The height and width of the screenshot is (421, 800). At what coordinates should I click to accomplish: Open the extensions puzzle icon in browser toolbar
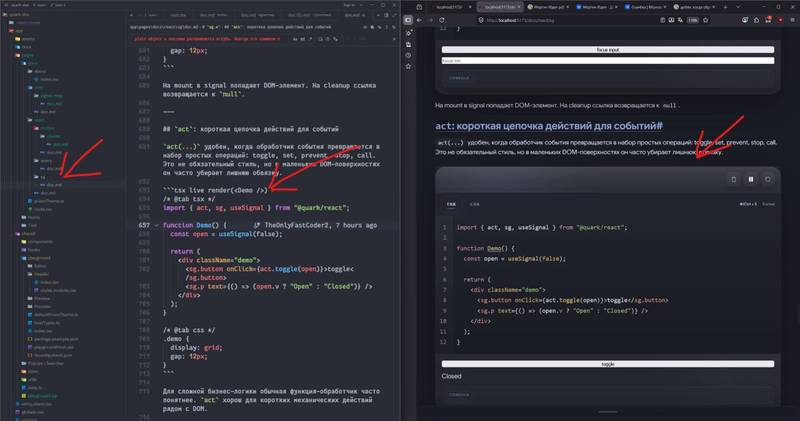click(x=757, y=20)
